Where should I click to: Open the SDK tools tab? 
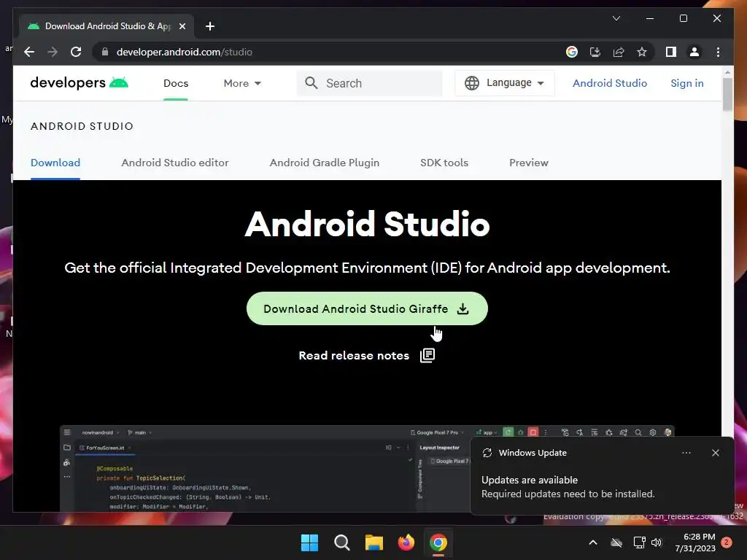coord(444,163)
